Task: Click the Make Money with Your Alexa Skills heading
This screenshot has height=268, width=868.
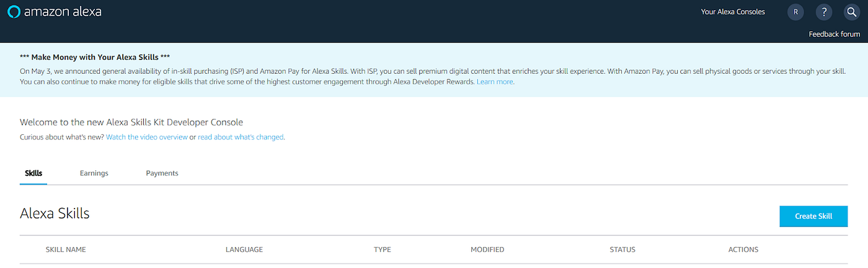Action: (95, 56)
